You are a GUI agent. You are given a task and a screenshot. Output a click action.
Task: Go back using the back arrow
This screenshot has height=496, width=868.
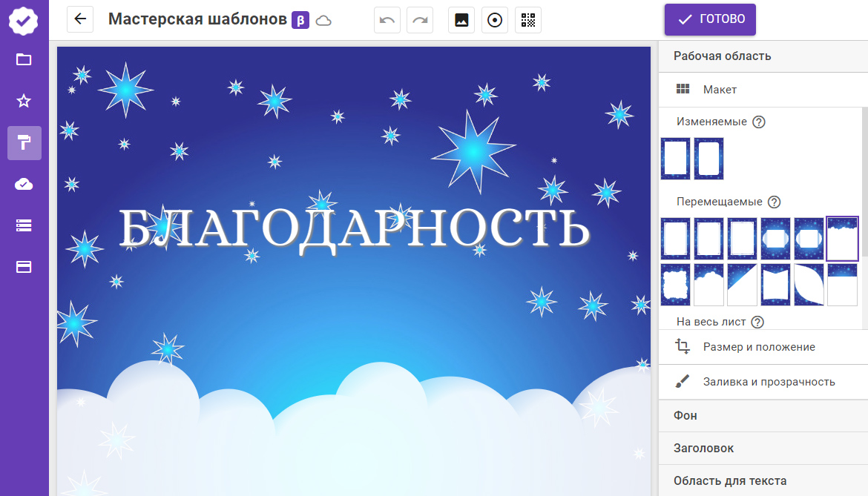(80, 19)
